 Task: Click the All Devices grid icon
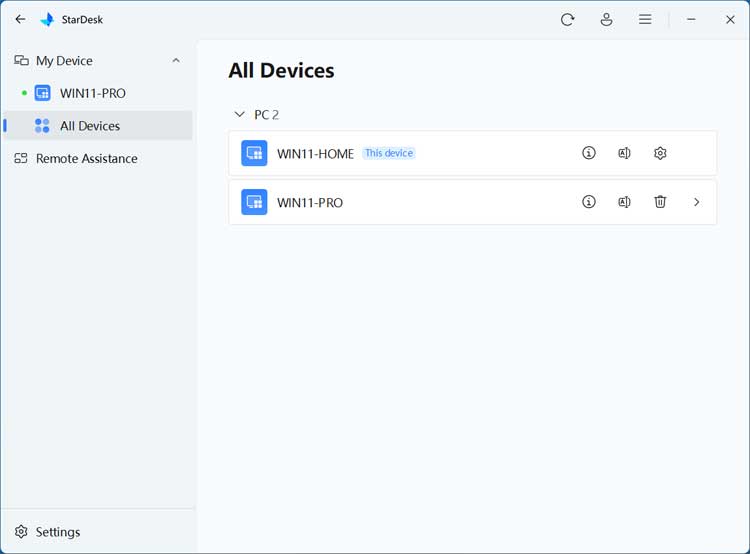pyautogui.click(x=42, y=126)
